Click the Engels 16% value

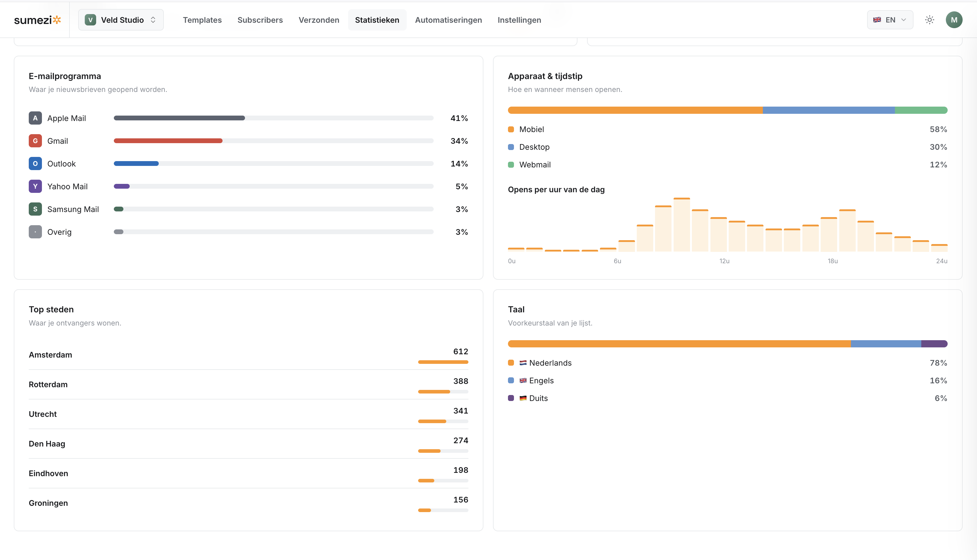pos(938,380)
